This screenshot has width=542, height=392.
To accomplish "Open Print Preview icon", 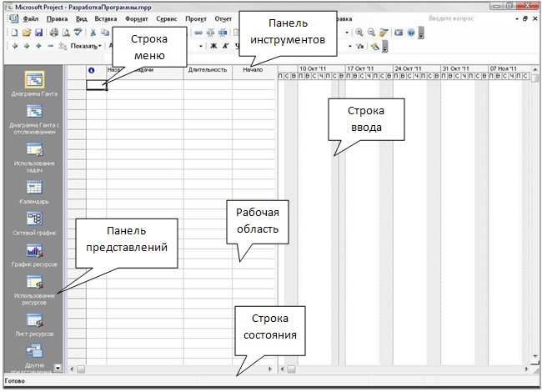I will tap(66, 33).
